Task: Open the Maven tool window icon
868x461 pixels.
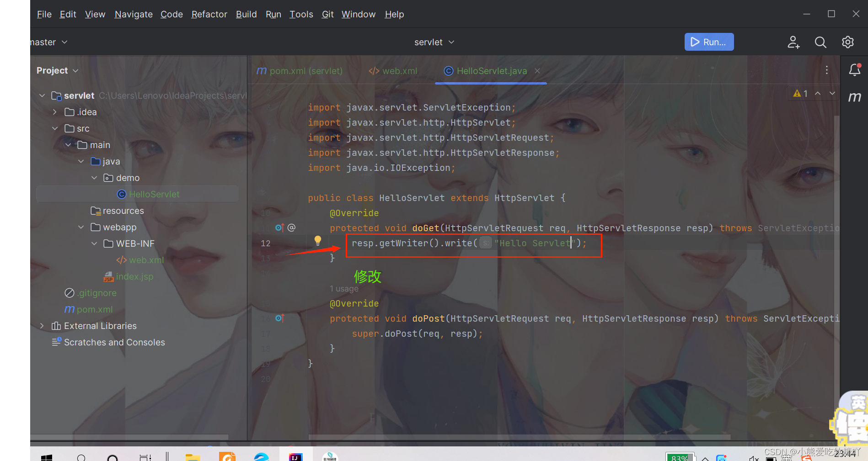Action: click(x=855, y=97)
